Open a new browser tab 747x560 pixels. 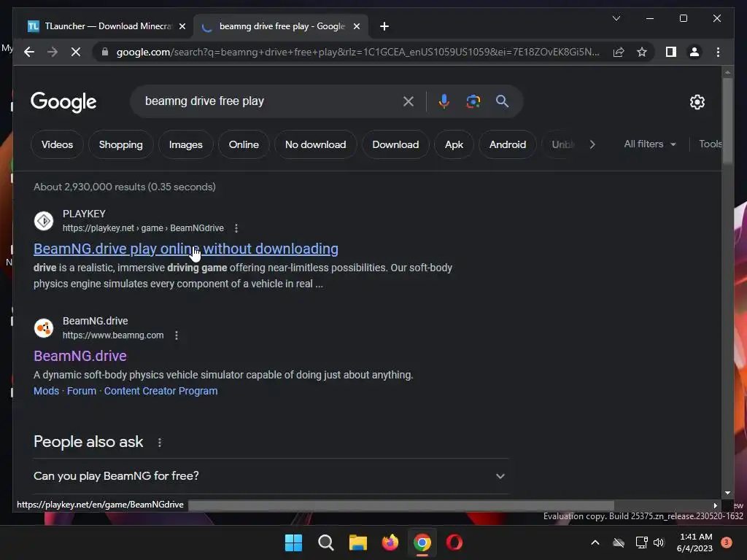384,27
